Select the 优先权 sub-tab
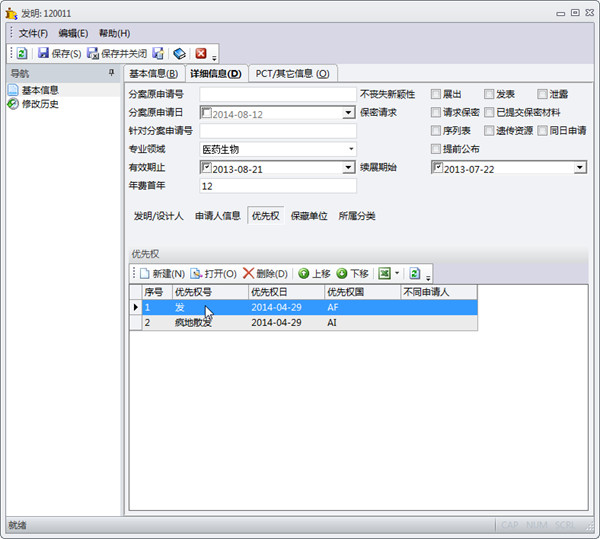The height and width of the screenshot is (539, 600). (266, 216)
